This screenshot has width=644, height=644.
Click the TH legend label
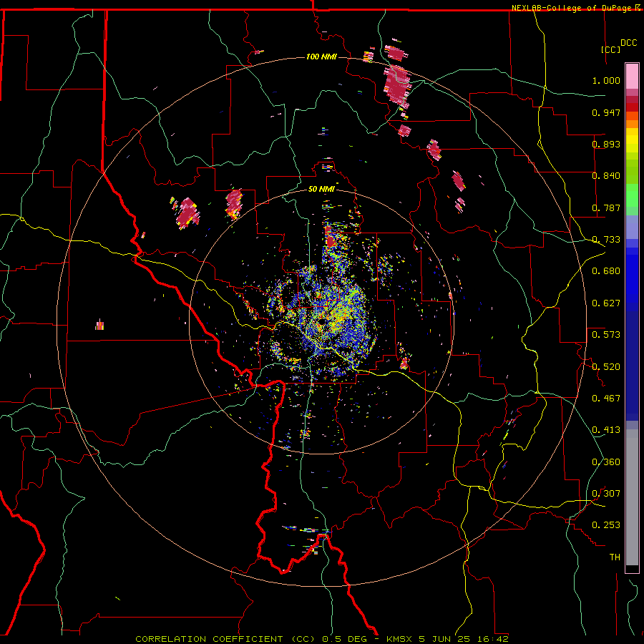615,557
